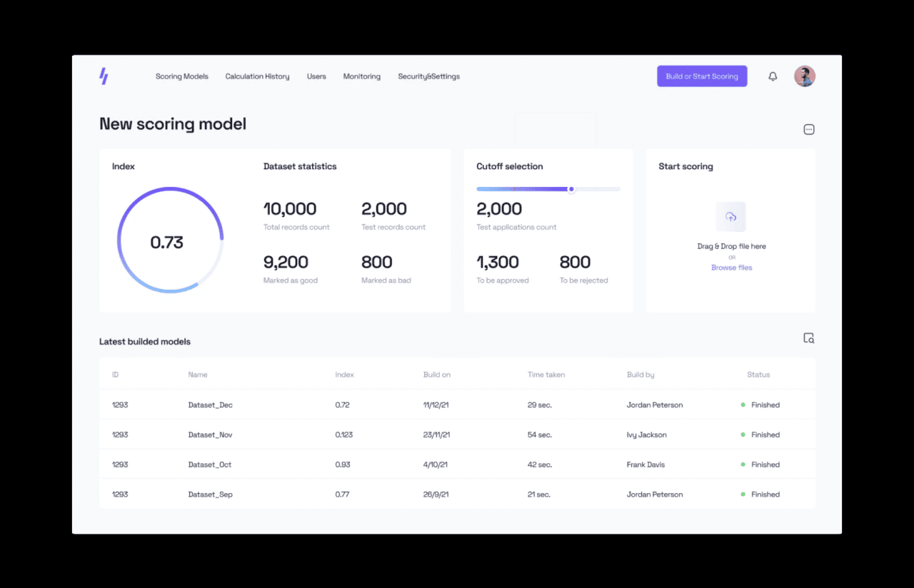Click Ivy Jackson in Build by column

pos(646,435)
